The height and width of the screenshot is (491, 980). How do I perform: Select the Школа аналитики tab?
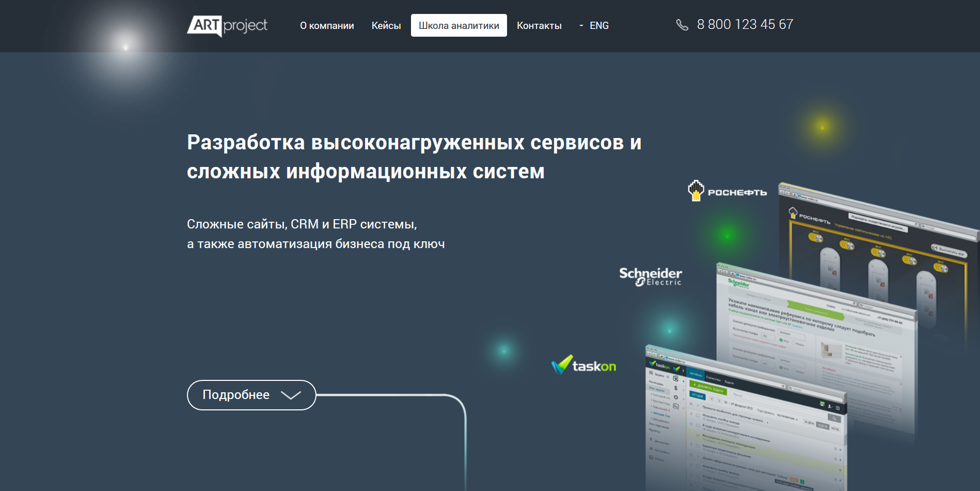click(459, 25)
